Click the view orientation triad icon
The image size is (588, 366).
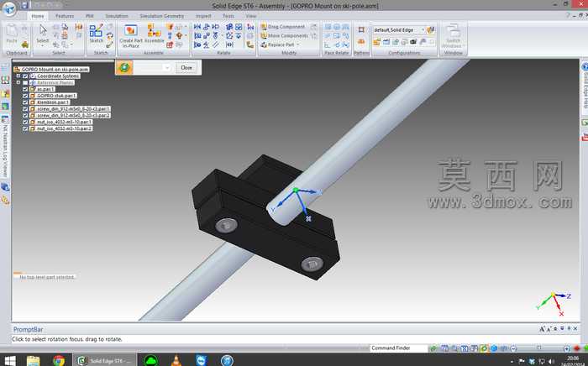pyautogui.click(x=555, y=303)
